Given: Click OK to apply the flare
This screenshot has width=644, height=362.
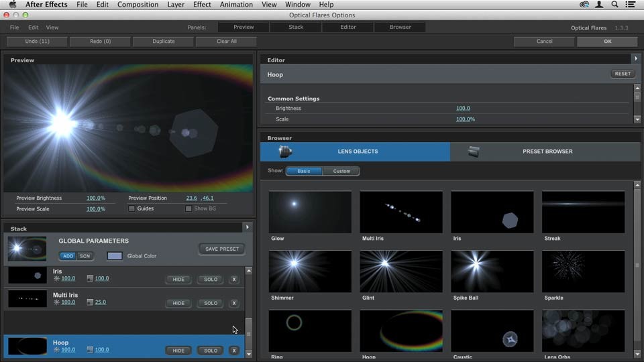Looking at the screenshot, I should [608, 42].
